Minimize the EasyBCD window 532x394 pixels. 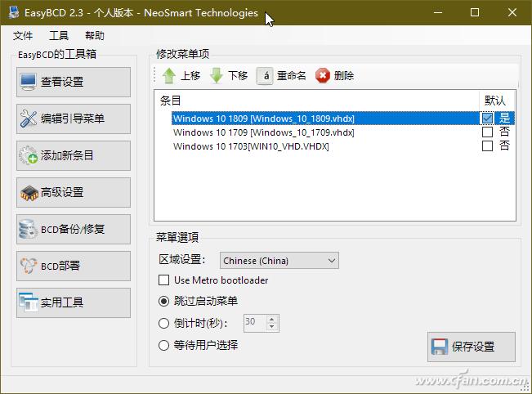tap(438, 12)
